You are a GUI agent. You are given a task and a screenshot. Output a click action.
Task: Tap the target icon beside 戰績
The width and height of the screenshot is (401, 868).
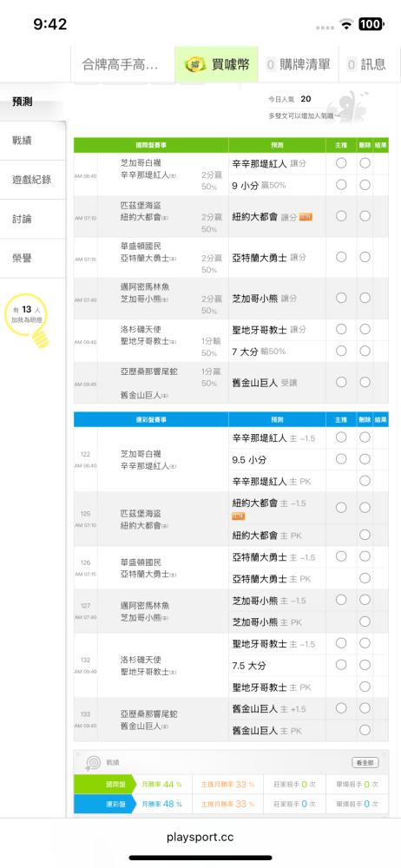click(91, 763)
